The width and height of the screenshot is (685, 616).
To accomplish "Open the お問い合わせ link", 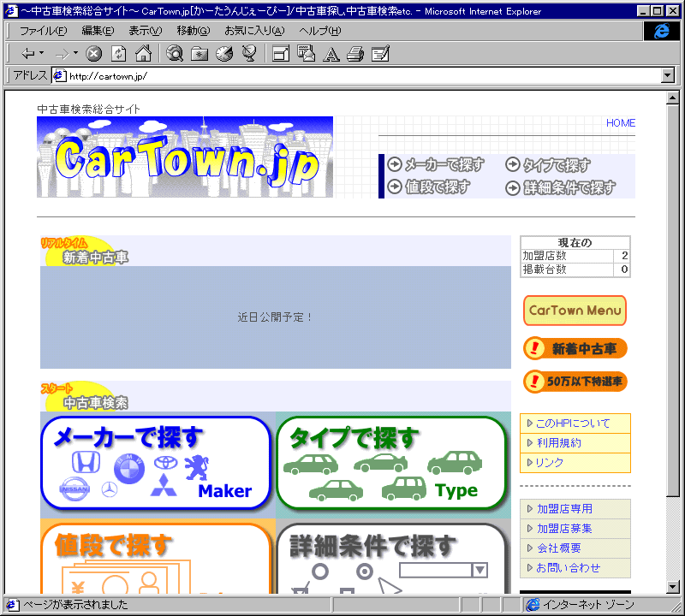I will (x=568, y=567).
